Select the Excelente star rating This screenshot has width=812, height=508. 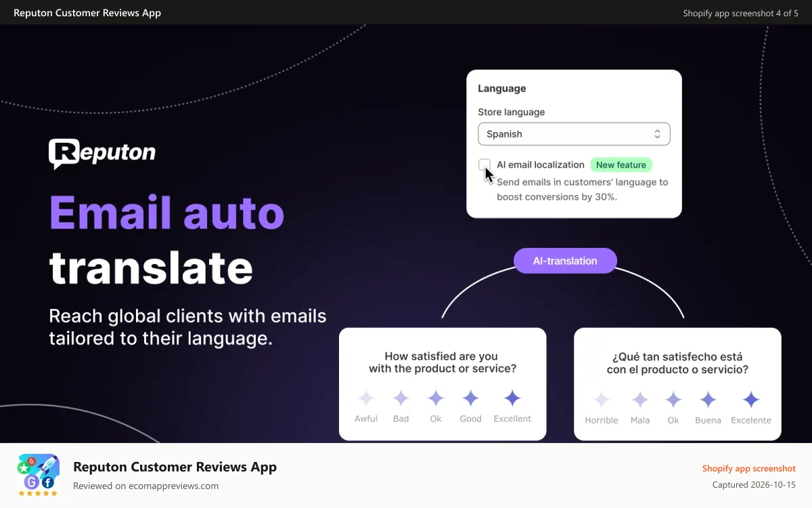(751, 400)
